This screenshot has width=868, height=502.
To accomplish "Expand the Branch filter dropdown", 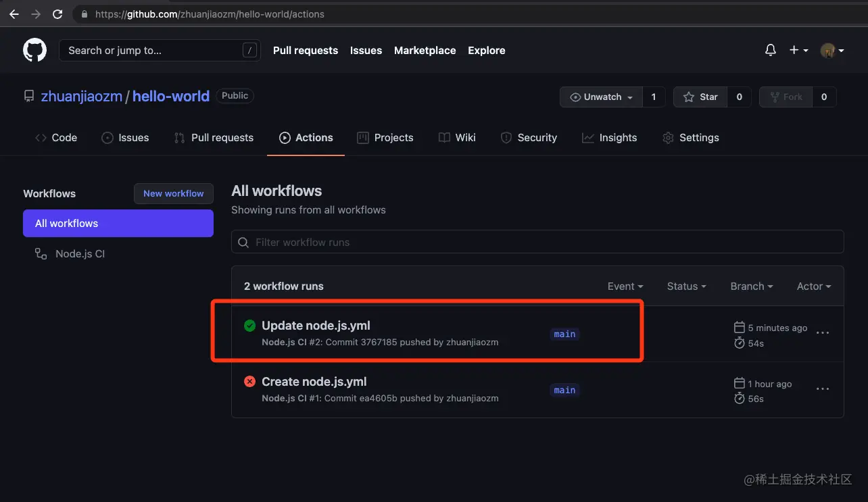I will click(x=752, y=286).
